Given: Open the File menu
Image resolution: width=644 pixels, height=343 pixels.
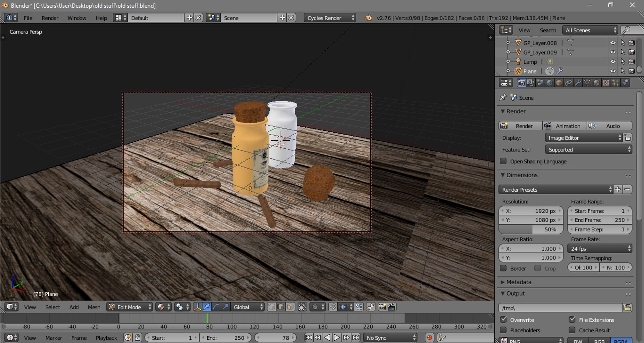Looking at the screenshot, I should tap(28, 18).
